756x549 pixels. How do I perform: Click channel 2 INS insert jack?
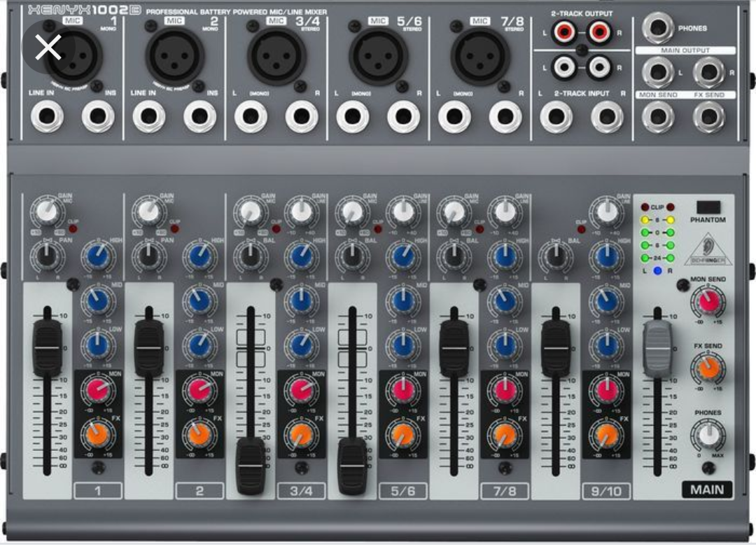(199, 116)
